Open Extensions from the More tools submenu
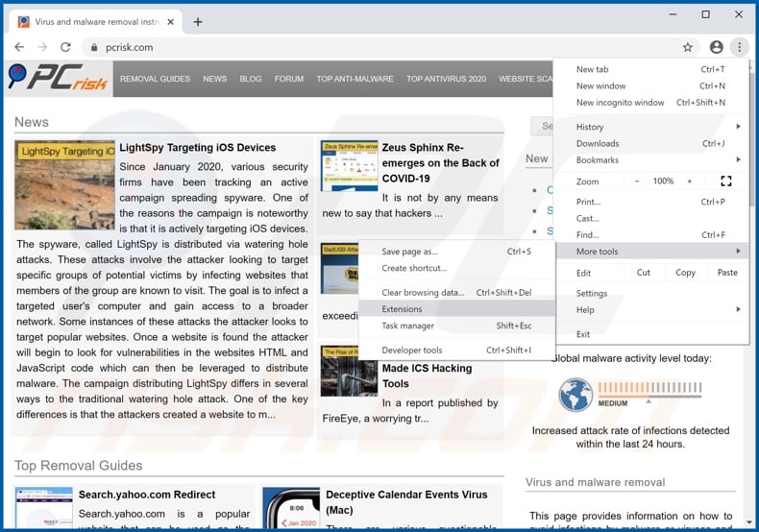This screenshot has width=759, height=532. [x=456, y=309]
